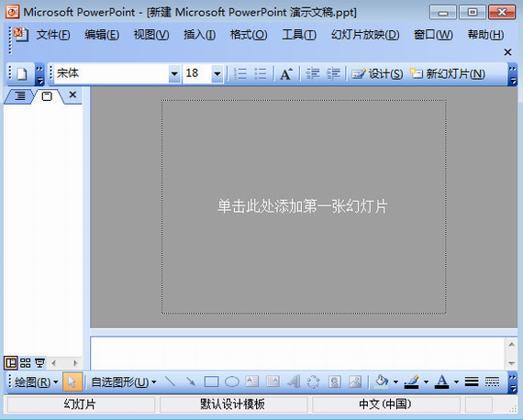Click the 新幻灯片(N) new slide button
This screenshot has width=523, height=420.
tap(447, 73)
